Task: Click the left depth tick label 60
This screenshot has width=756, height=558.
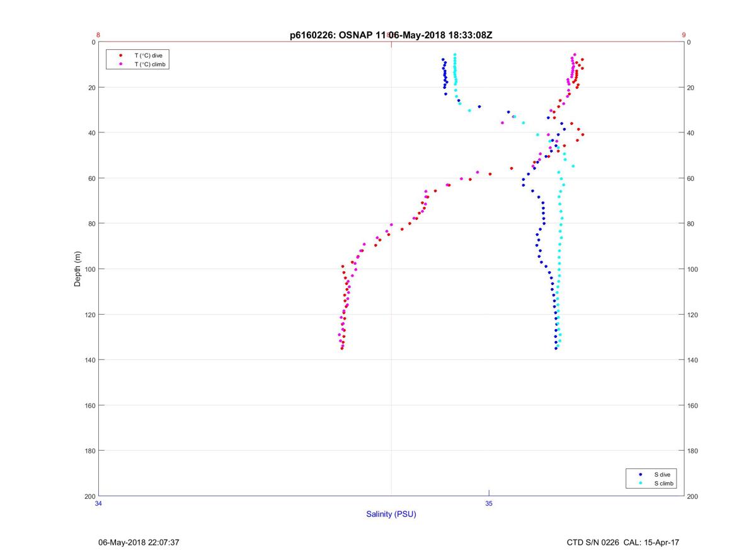Action: (91, 178)
